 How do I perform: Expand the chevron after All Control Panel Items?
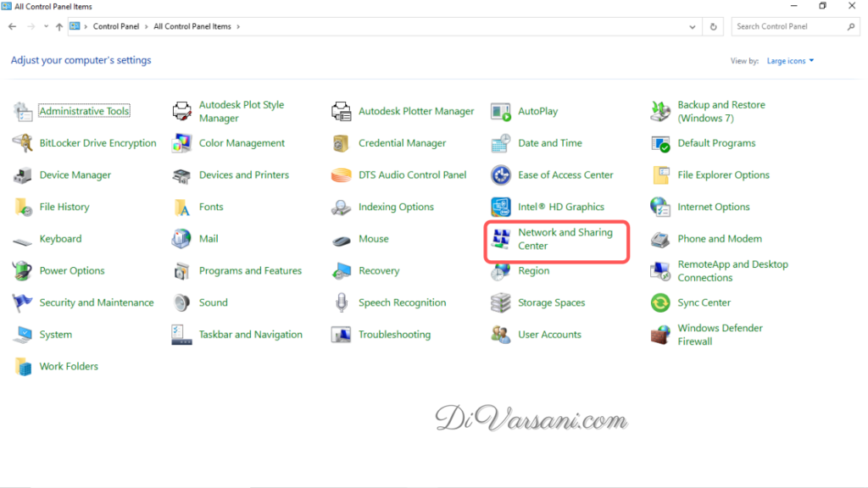pos(238,26)
